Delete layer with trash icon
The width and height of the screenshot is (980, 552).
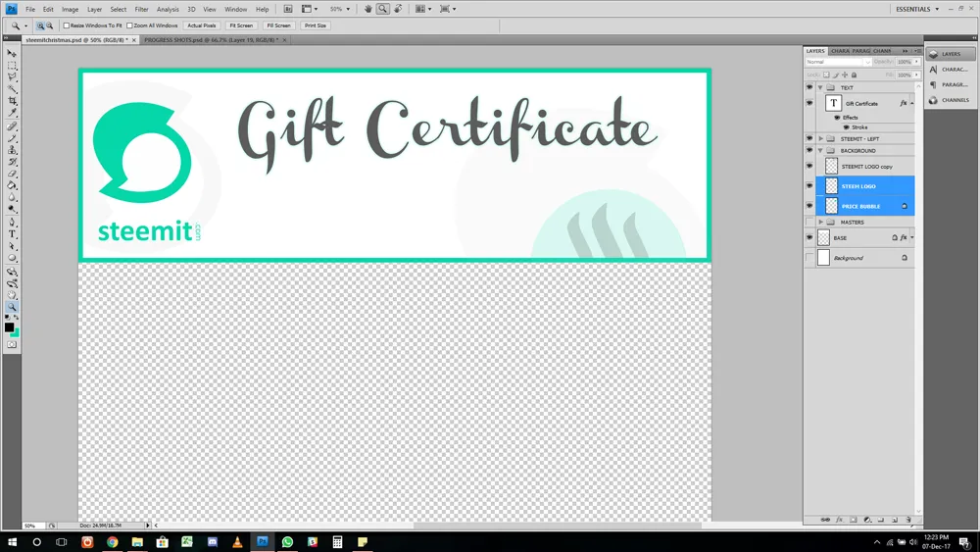[x=908, y=520]
